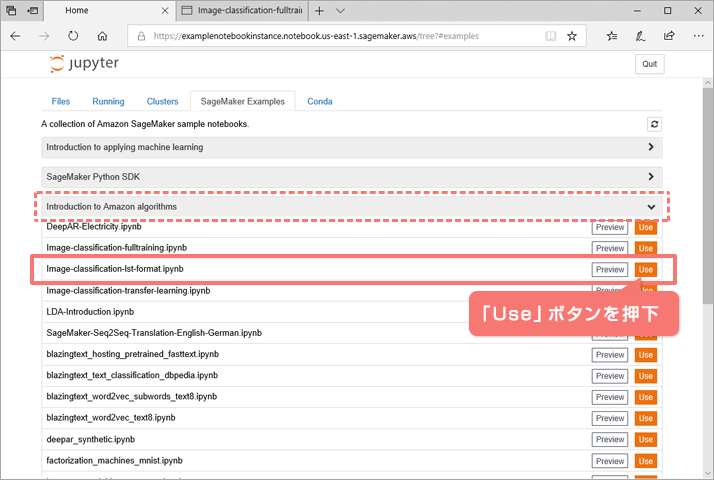Click set these tabs aside icon
Viewport: 714px width, 480px height.
click(32, 10)
